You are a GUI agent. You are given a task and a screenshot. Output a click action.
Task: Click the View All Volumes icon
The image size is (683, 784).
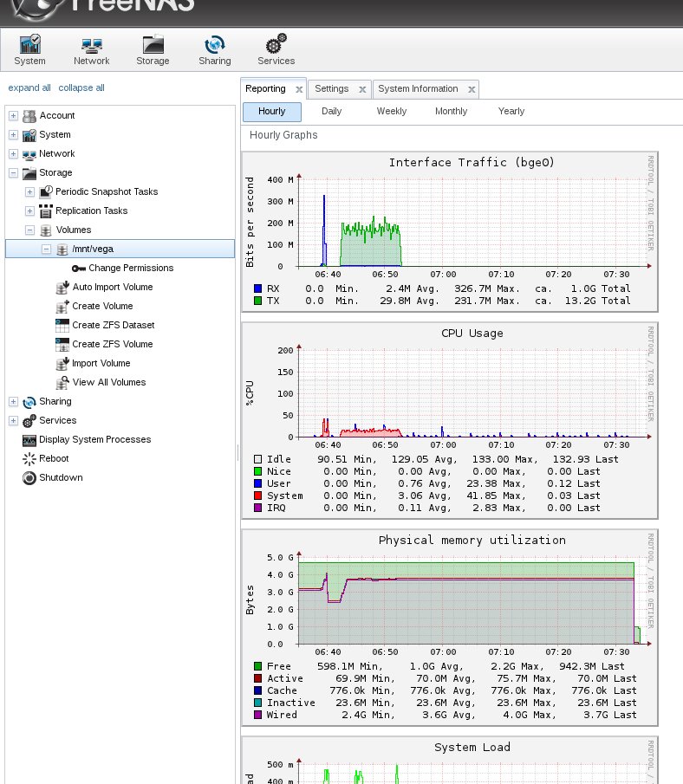click(x=62, y=383)
